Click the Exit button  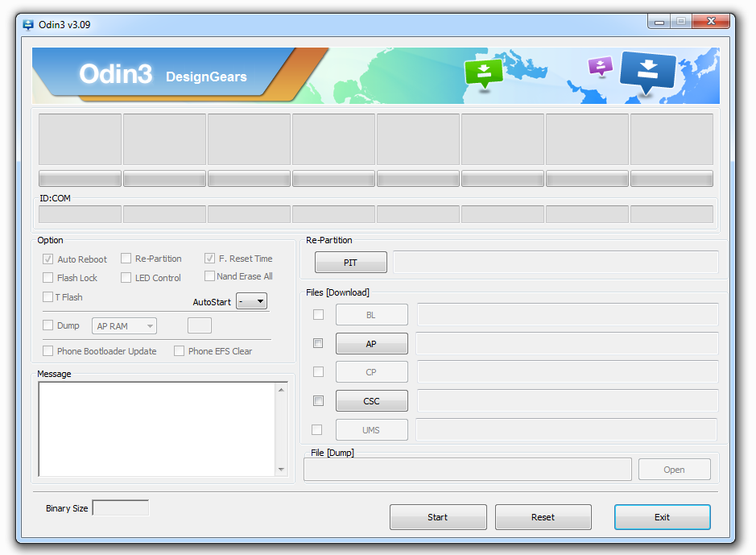pyautogui.click(x=663, y=517)
